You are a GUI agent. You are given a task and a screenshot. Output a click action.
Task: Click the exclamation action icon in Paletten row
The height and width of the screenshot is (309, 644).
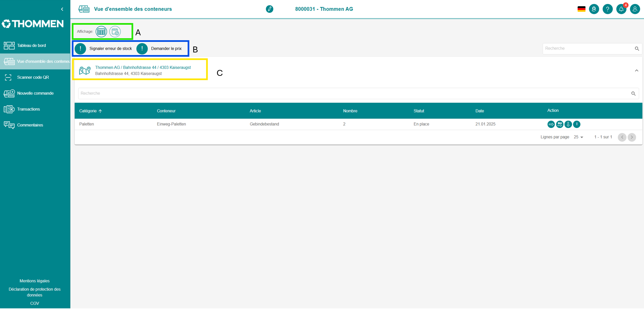[x=577, y=124]
